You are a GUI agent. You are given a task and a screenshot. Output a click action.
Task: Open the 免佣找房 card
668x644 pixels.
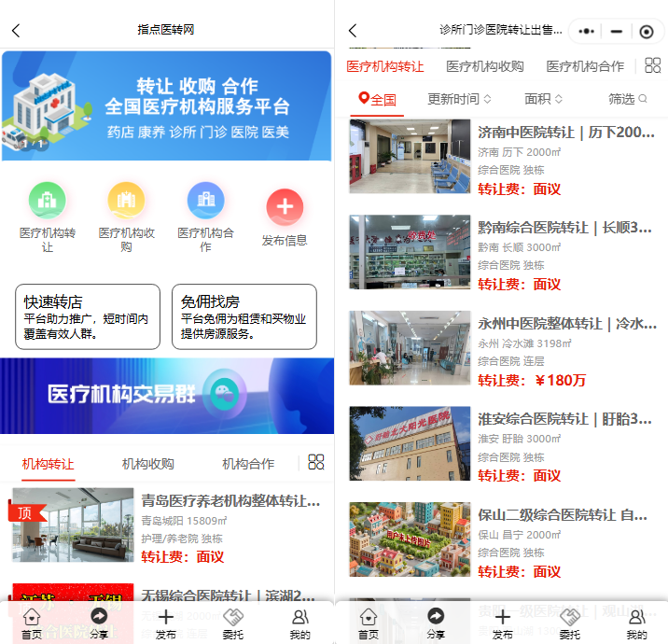[244, 317]
